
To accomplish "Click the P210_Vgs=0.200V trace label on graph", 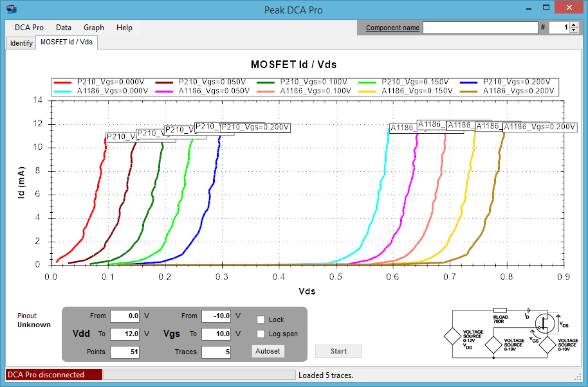I will [255, 127].
